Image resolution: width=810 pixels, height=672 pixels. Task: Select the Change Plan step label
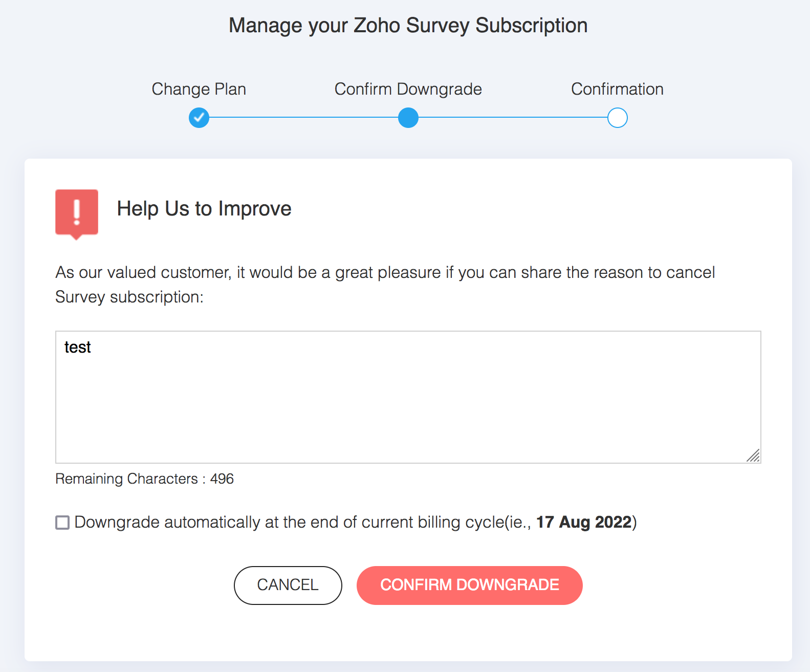tap(199, 89)
